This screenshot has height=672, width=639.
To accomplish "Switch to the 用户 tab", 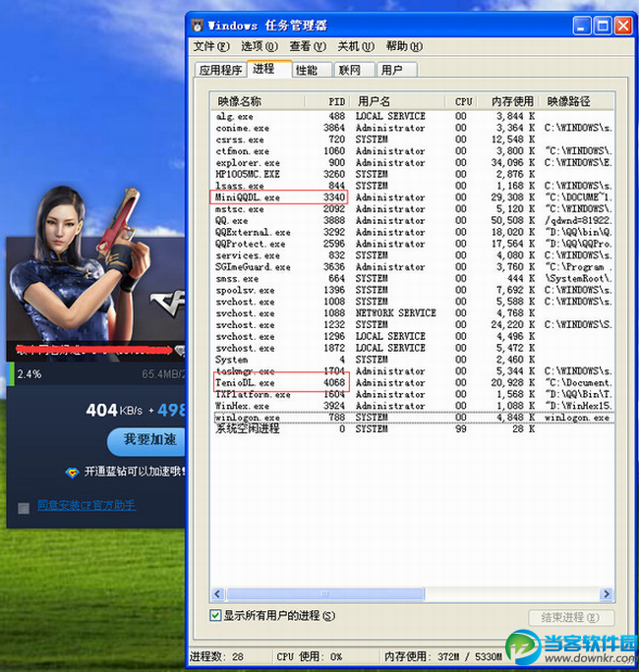I will click(x=397, y=70).
